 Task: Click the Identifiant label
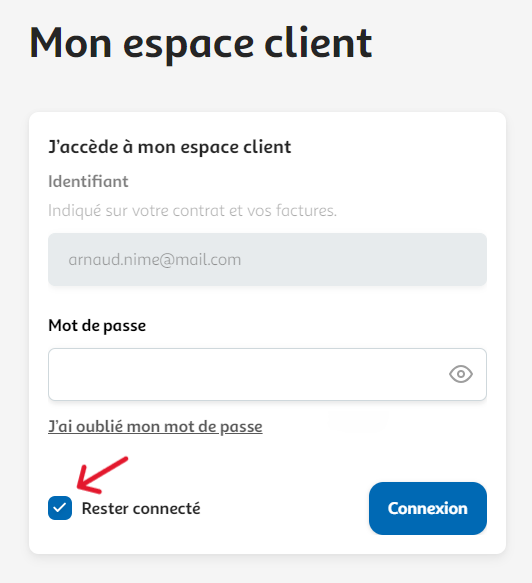coord(88,181)
